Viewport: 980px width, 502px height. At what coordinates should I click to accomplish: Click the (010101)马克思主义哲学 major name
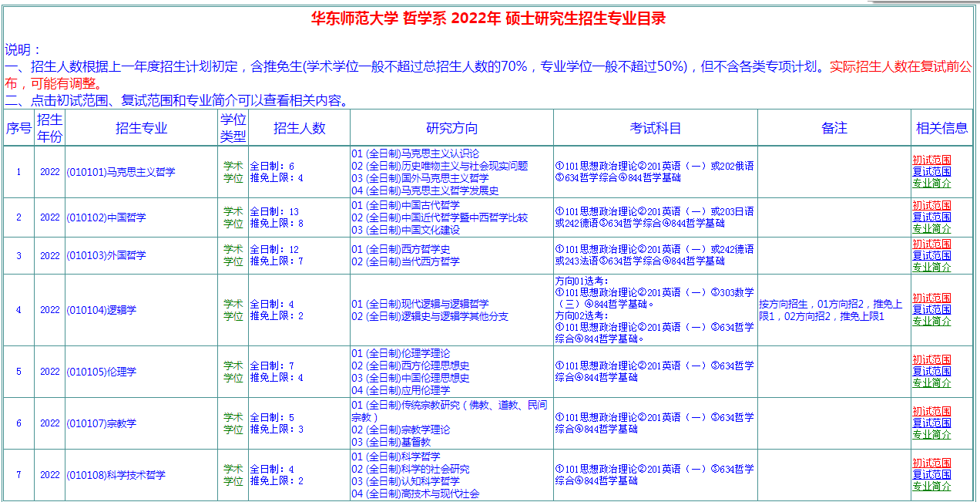click(x=120, y=172)
